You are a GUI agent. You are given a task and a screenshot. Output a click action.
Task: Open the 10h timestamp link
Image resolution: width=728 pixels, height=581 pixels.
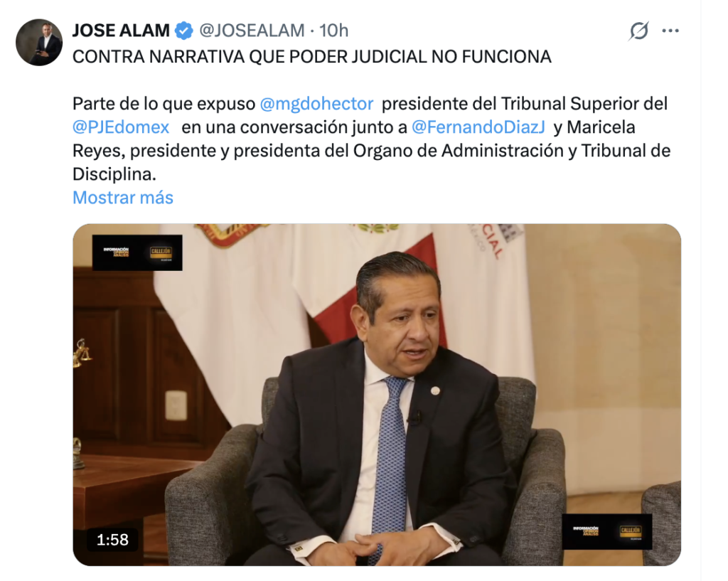(333, 31)
